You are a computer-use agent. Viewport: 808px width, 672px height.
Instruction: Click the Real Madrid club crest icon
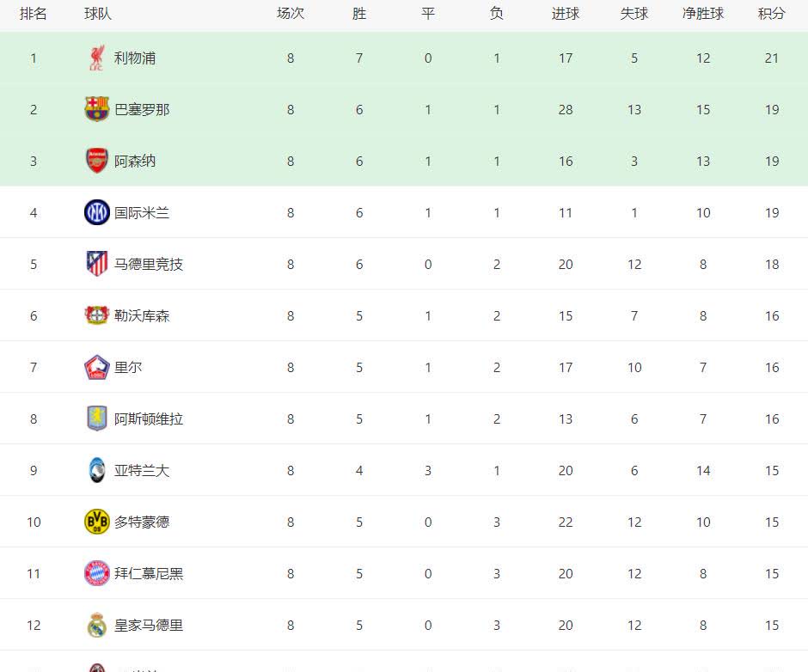tap(96, 625)
